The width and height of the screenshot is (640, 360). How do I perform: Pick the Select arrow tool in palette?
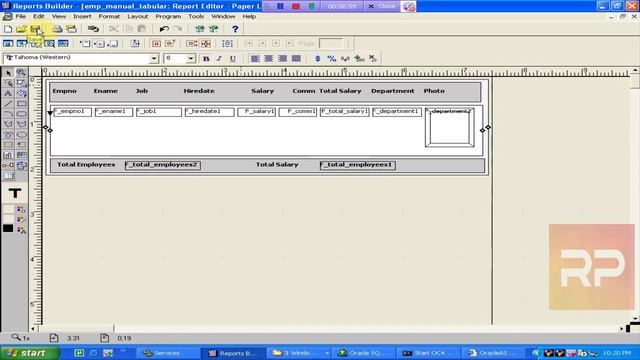pyautogui.click(x=8, y=73)
